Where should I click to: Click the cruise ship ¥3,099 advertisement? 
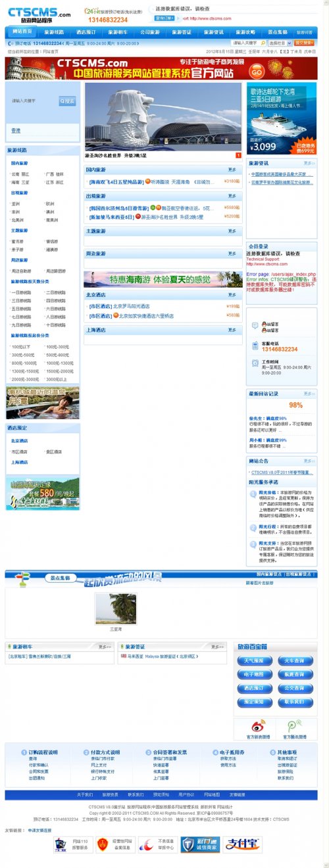coord(282,118)
